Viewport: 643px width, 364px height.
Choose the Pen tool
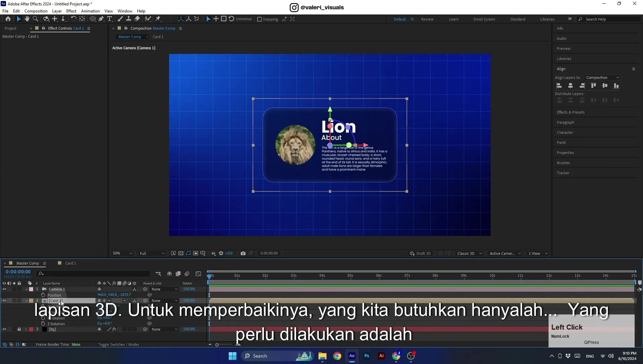[101, 19]
